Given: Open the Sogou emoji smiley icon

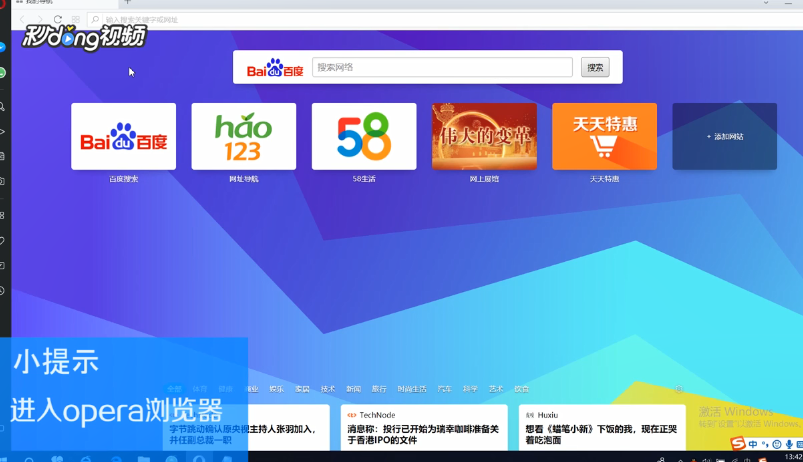Looking at the screenshot, I should (777, 444).
